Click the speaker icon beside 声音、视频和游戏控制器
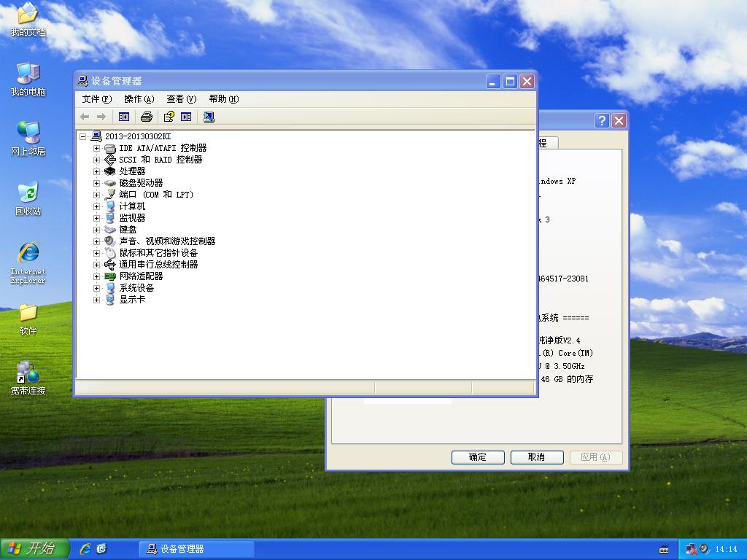Image resolution: width=747 pixels, height=560 pixels. (110, 241)
